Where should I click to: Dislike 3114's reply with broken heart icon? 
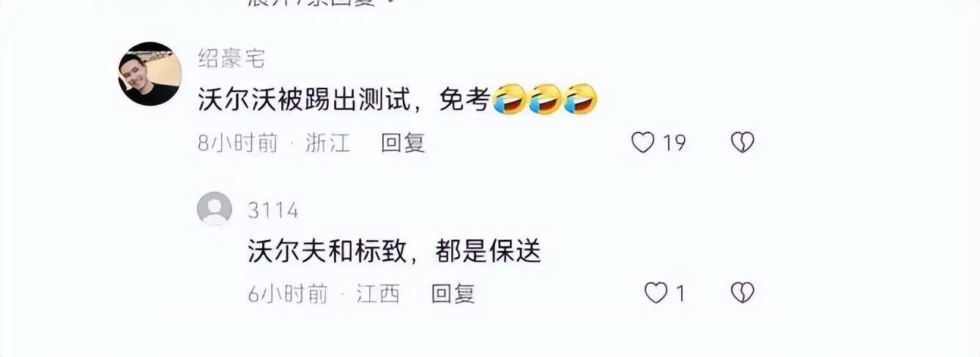point(742,293)
